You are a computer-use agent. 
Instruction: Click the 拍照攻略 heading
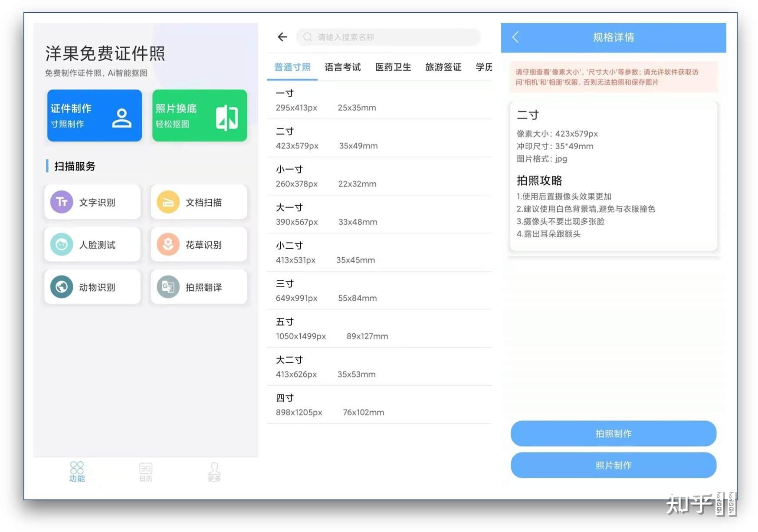tap(539, 180)
